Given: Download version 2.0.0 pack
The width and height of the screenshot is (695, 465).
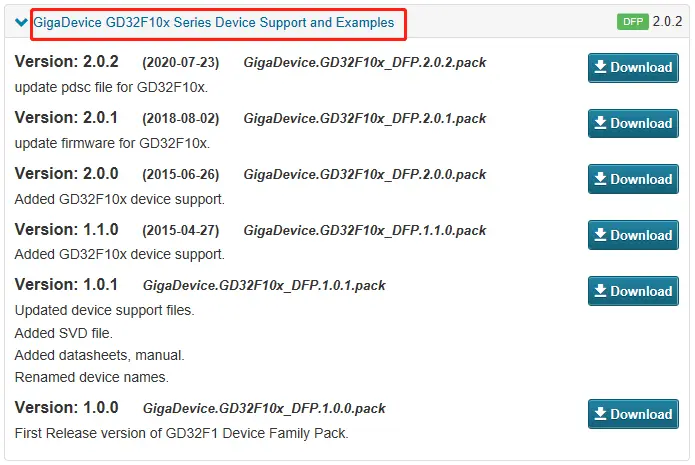Looking at the screenshot, I should pyautogui.click(x=633, y=179).
